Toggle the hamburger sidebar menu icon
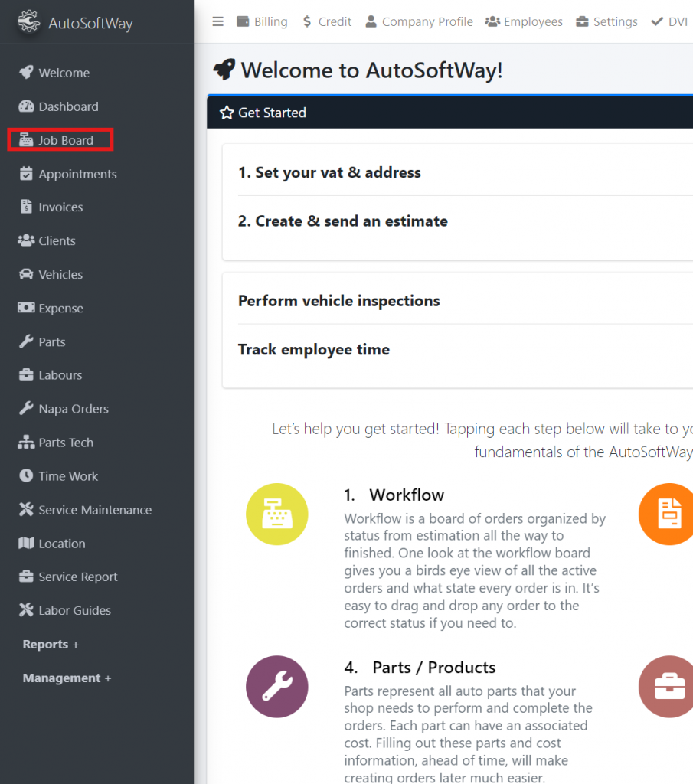The image size is (693, 784). click(218, 21)
